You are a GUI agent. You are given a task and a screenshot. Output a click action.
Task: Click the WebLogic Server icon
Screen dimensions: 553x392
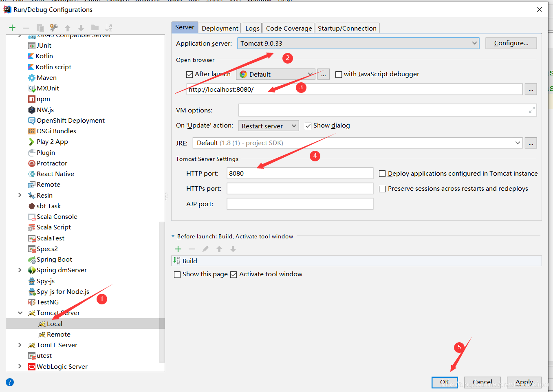[x=31, y=367]
